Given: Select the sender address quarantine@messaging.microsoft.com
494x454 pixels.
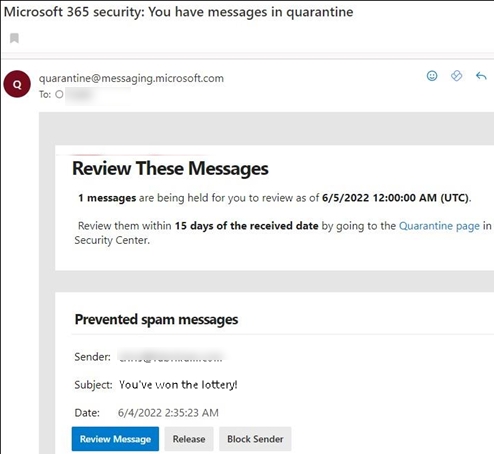Looking at the screenshot, I should pyautogui.click(x=131, y=78).
